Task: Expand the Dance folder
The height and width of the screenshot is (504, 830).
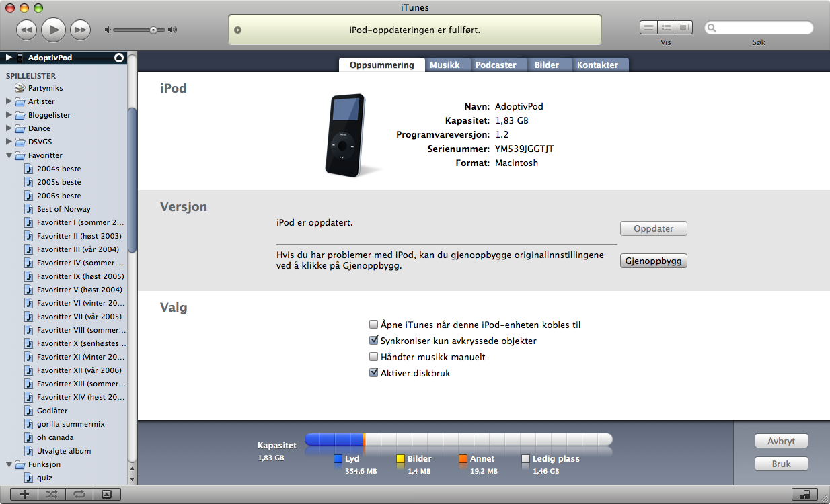Action: point(9,128)
